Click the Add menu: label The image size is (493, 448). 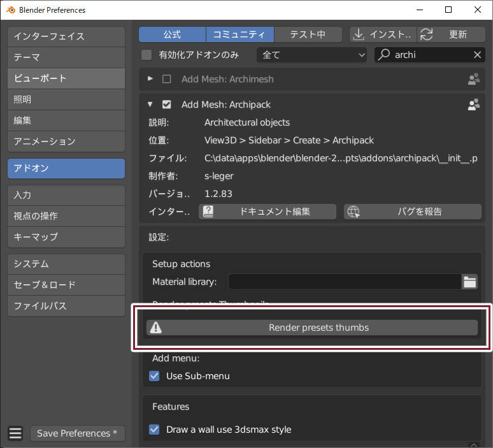click(x=176, y=358)
